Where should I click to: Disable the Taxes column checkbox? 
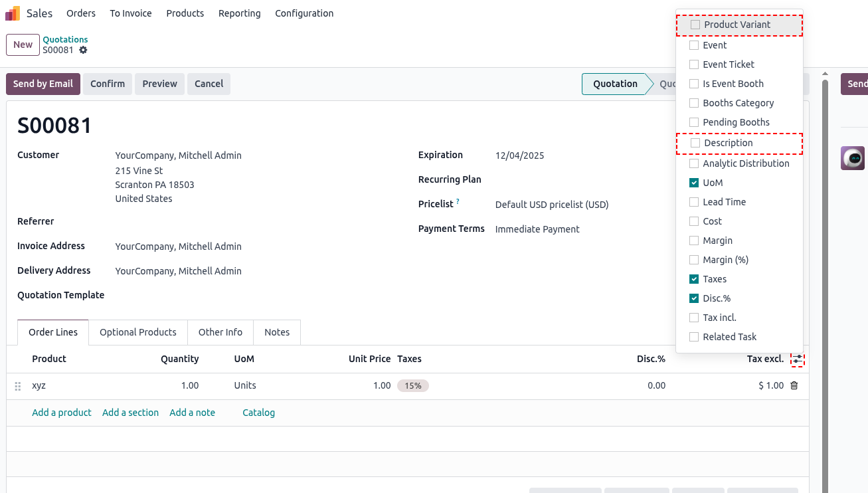coord(694,279)
